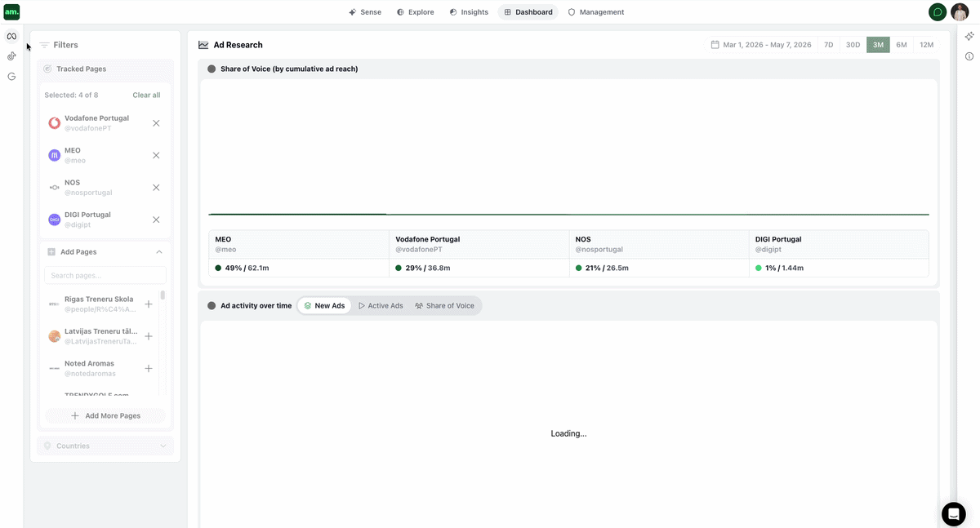Remove DIGI Portugal from tracked pages
Screen dimensions: 980x528
tap(156, 220)
